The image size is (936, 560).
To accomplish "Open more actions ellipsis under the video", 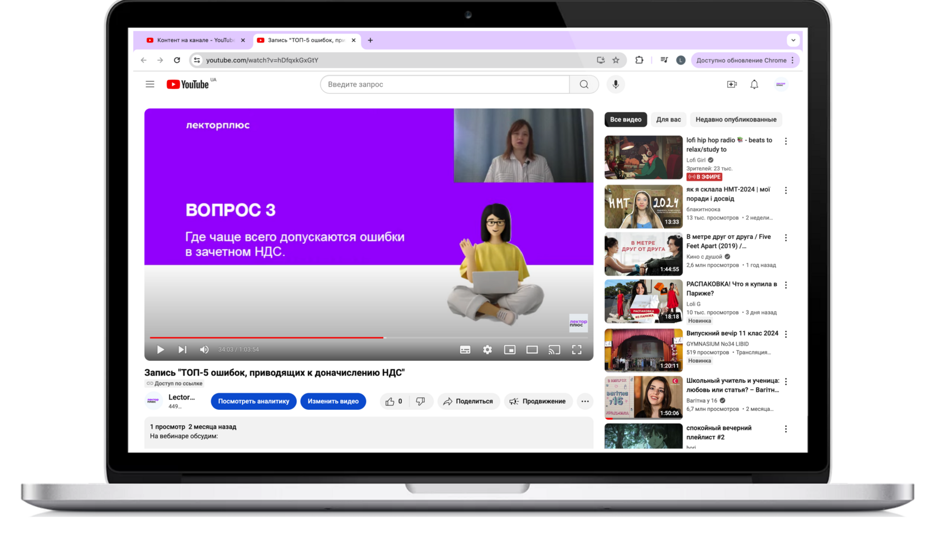I will pyautogui.click(x=585, y=401).
